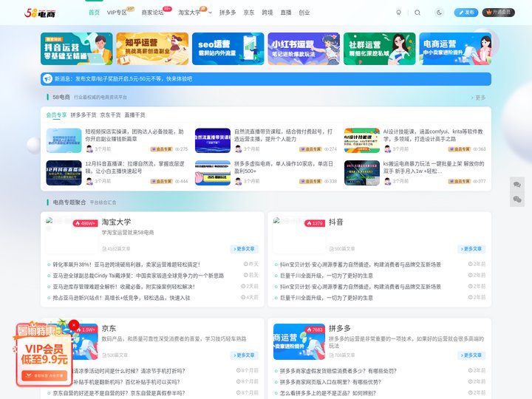532x399 pixels.
Task: Open the seo运营 banner
Action: (228, 49)
